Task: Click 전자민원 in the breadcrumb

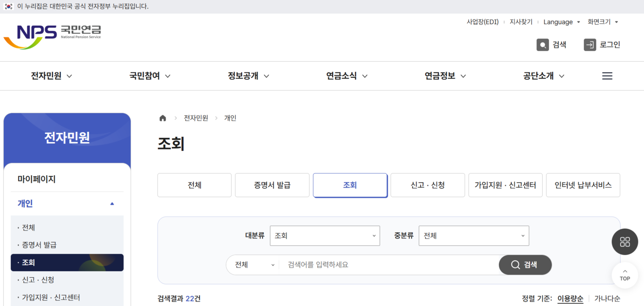Action: click(196, 118)
